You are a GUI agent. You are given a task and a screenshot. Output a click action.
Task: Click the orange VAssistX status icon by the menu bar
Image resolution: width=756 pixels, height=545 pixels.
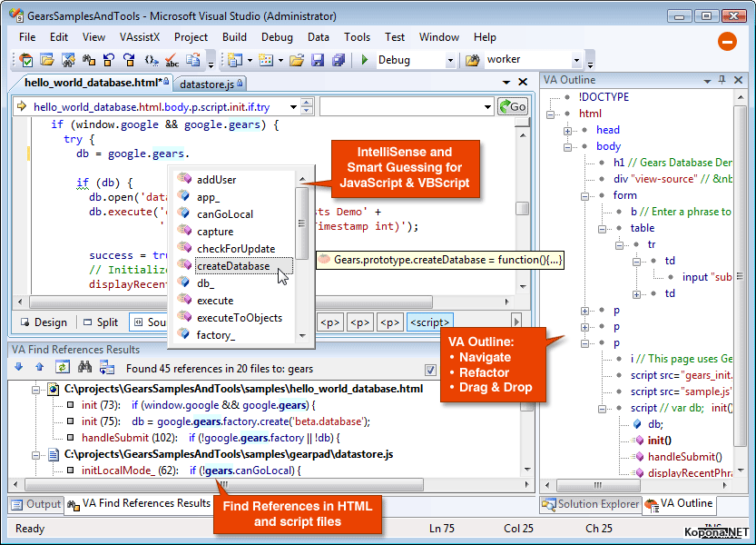point(727,42)
